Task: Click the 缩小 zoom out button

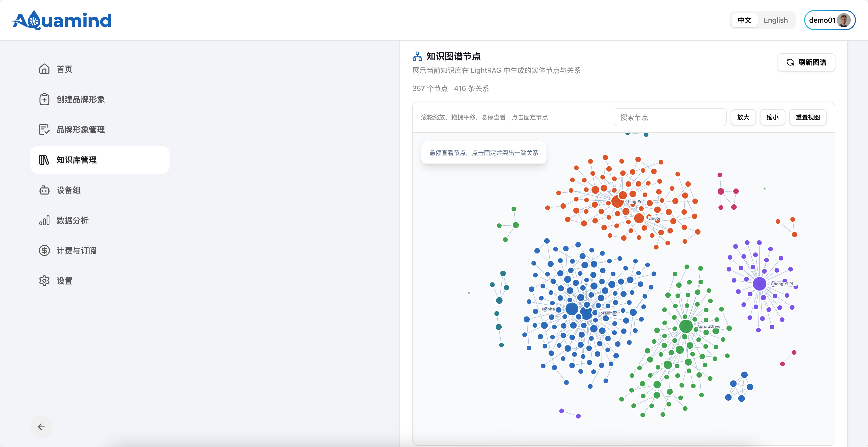Action: click(x=772, y=117)
